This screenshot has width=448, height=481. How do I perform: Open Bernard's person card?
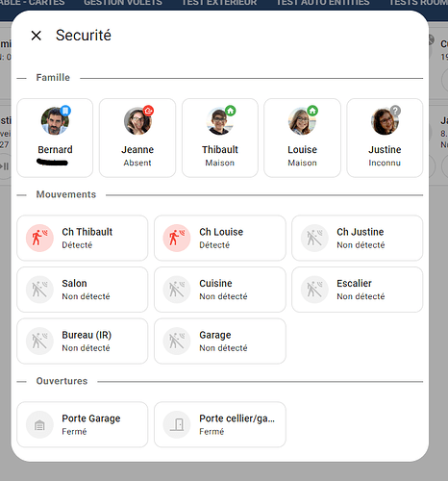tap(55, 138)
